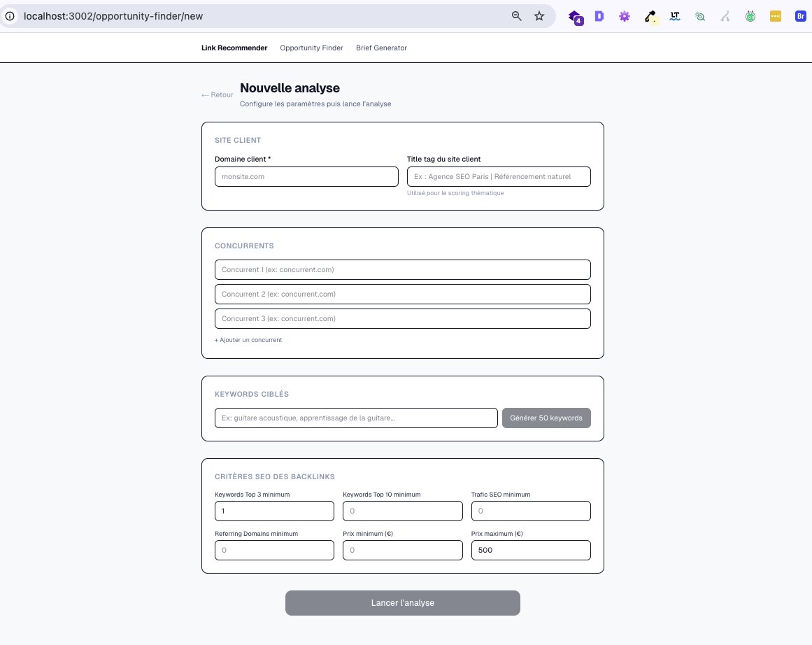Image resolution: width=812 pixels, height=645 pixels.
Task: Select the Concurrent 3 input field
Action: coord(402,318)
